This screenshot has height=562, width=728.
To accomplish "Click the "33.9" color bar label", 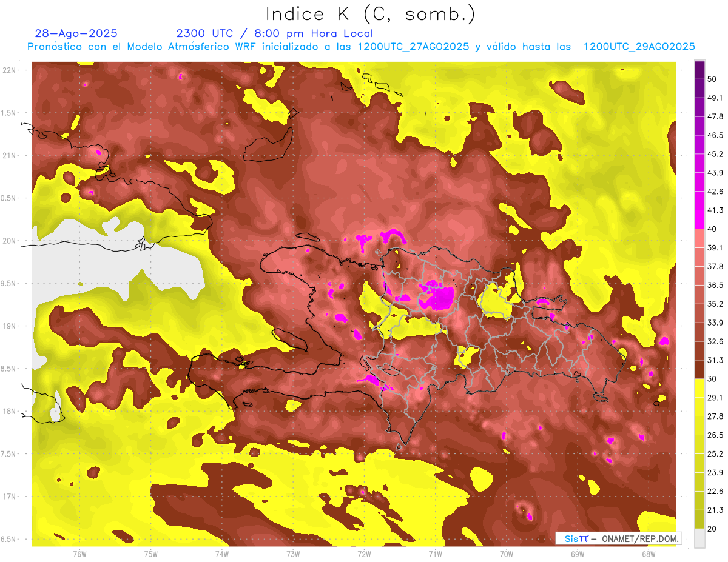I will click(x=715, y=323).
